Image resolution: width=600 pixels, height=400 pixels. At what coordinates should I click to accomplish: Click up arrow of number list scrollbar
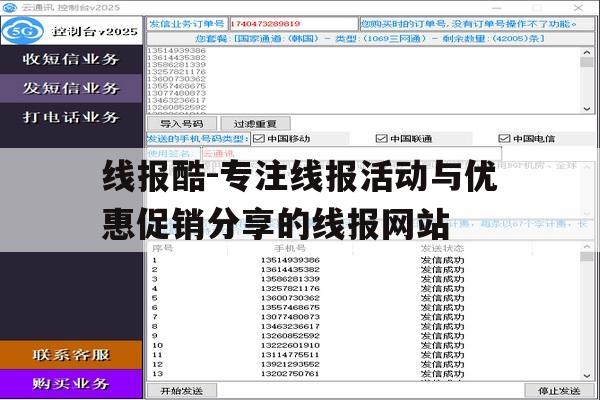pyautogui.click(x=587, y=52)
